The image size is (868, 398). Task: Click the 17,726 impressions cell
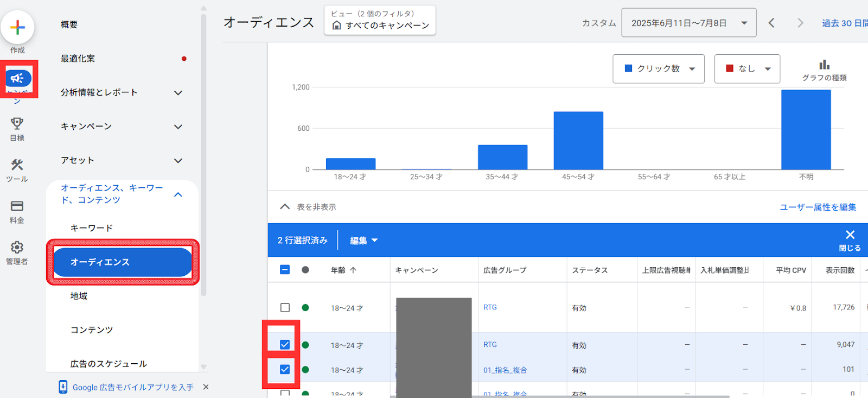[844, 307]
